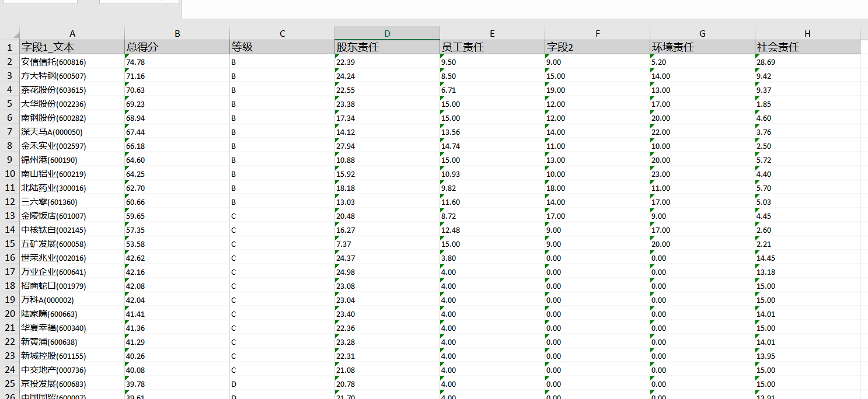
Task: Select row 5 header number
Action: (x=9, y=103)
